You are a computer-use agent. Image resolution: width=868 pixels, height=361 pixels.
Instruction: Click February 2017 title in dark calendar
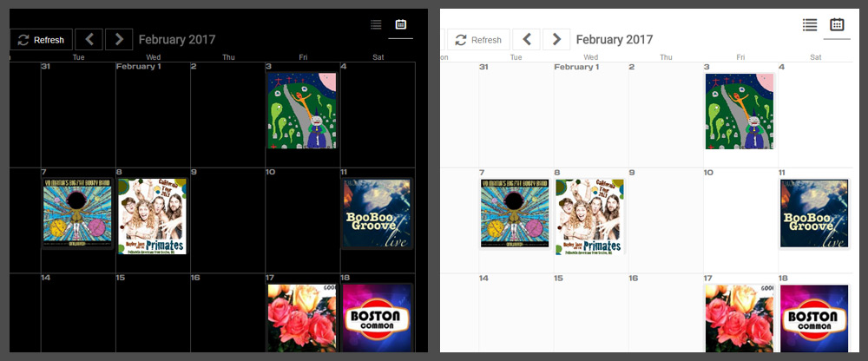coord(176,39)
